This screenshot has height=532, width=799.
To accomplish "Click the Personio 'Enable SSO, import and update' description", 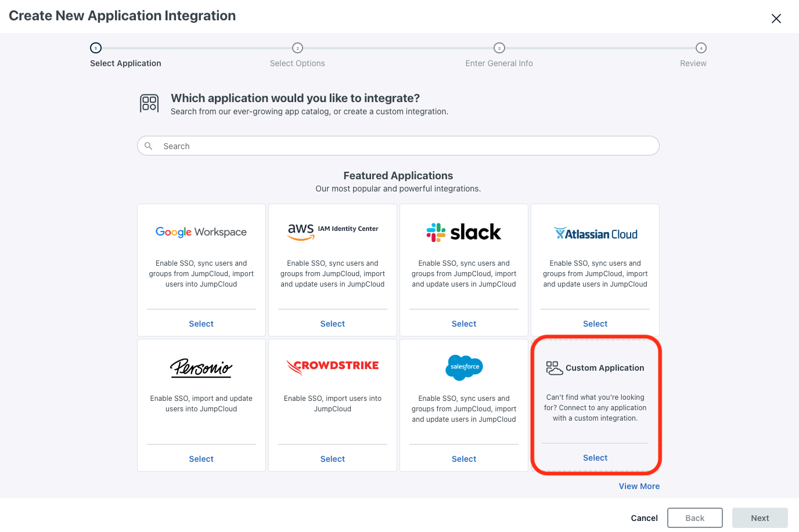I will click(201, 404).
